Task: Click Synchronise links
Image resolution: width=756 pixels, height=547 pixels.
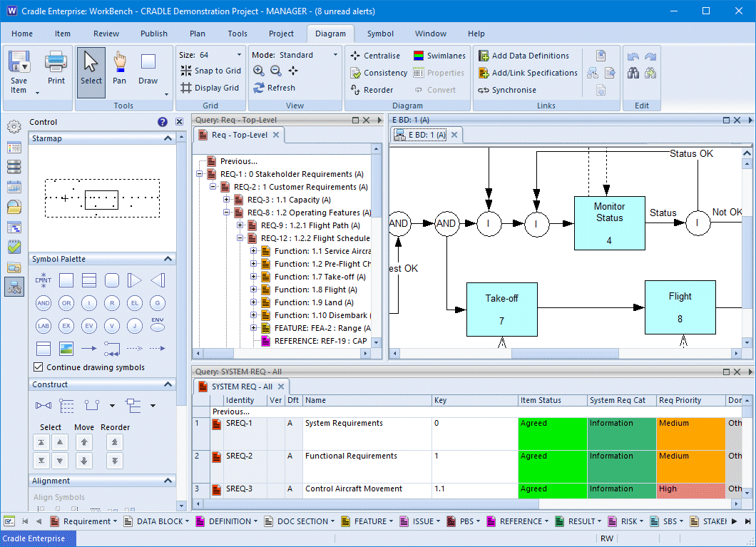Action: pyautogui.click(x=506, y=90)
